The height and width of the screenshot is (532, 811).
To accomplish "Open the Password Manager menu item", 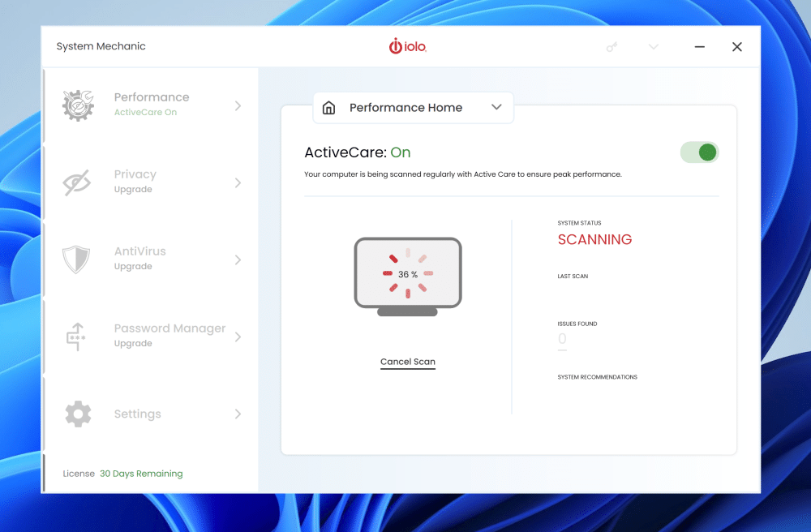I will click(169, 328).
